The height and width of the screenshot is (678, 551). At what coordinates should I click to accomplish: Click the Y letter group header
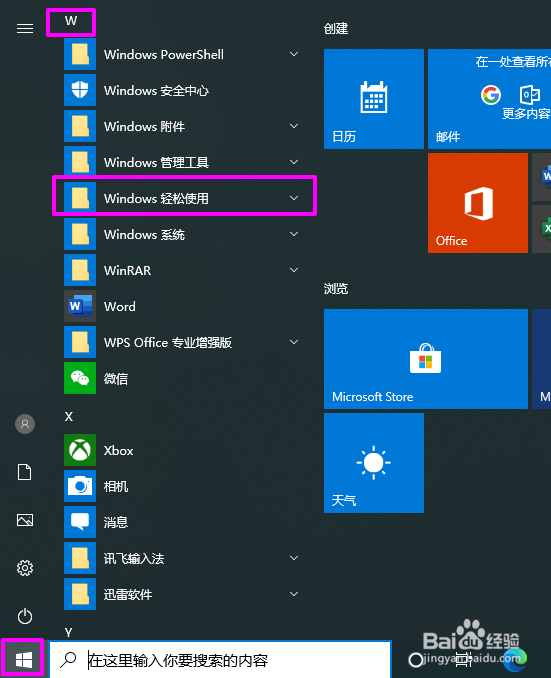[x=69, y=632]
